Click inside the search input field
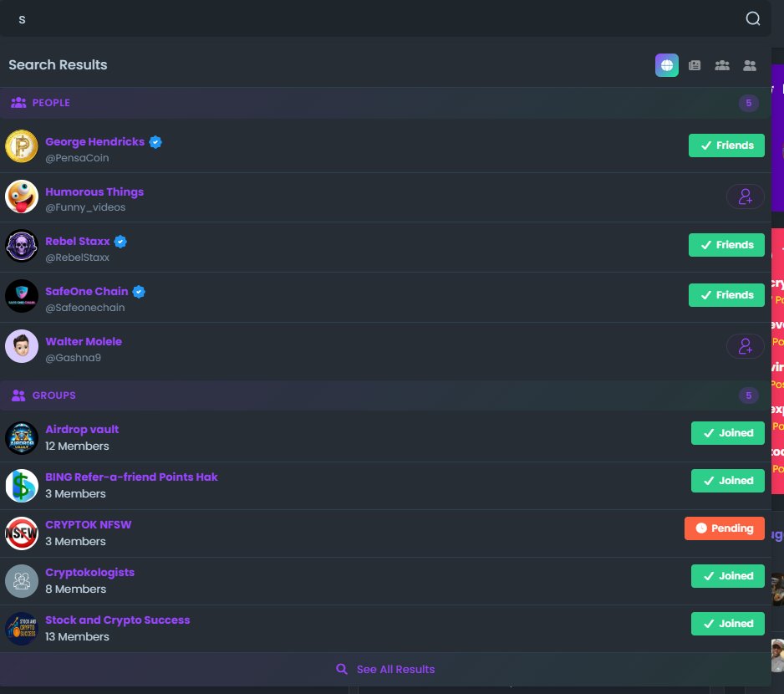This screenshot has height=694, width=784. coord(334,18)
